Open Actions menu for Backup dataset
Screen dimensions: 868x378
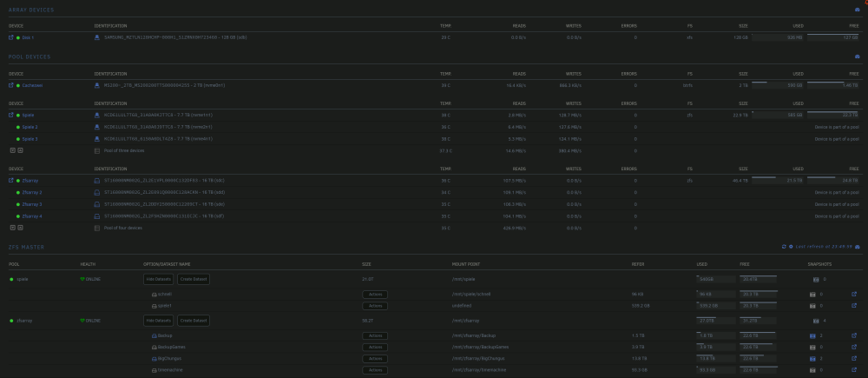coord(375,336)
